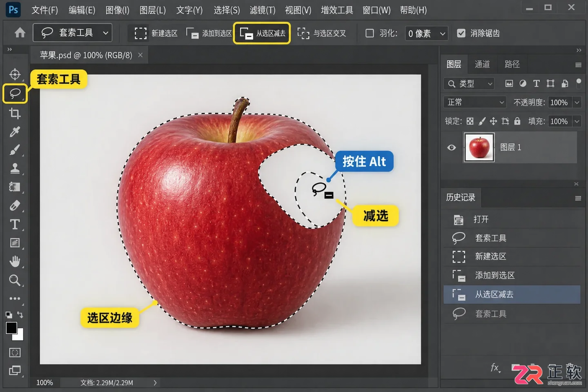Open the three-dots extra tools button

point(15,298)
